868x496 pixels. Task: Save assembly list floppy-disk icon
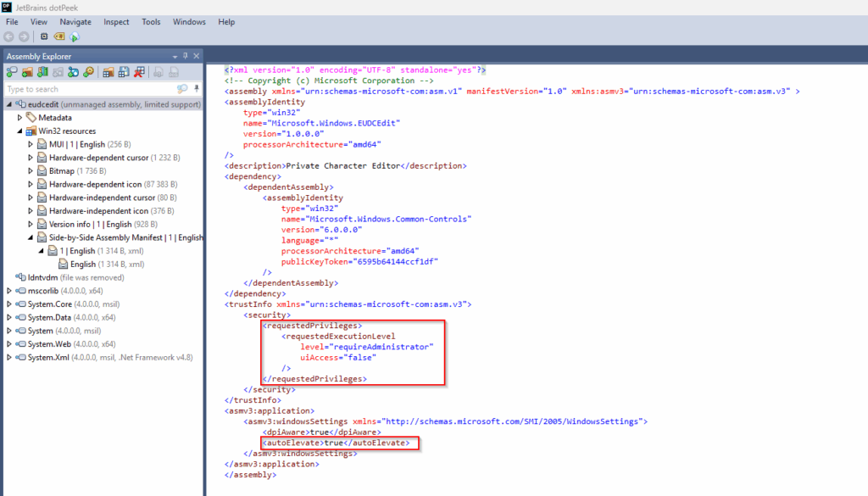tap(124, 72)
